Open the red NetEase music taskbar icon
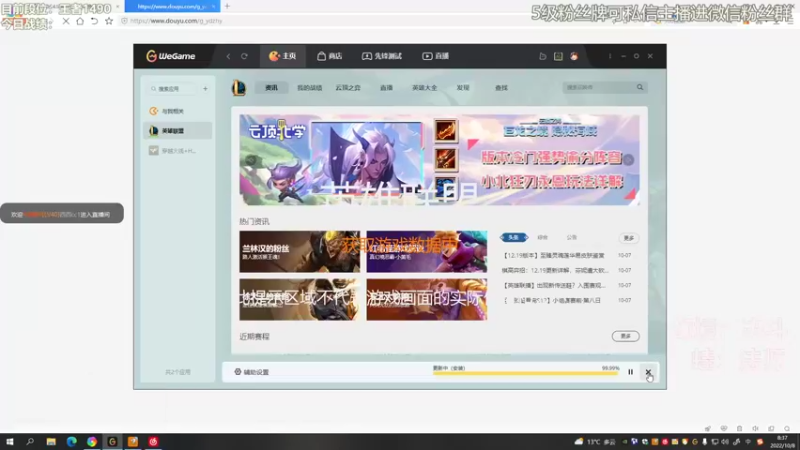The width and height of the screenshot is (800, 450). (153, 441)
